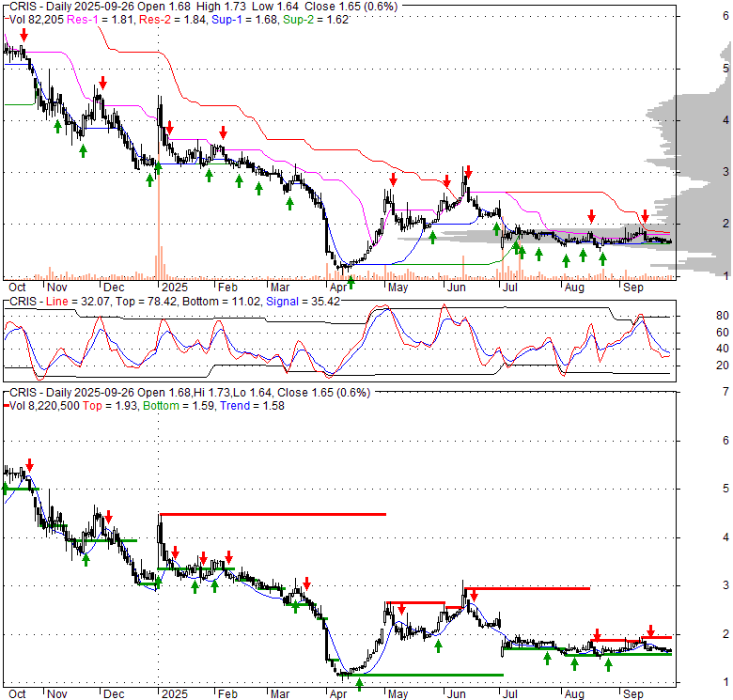This screenshot has height=700, width=733.
Task: Select Top = 78.42 in the oscillator legend
Action: click(147, 302)
